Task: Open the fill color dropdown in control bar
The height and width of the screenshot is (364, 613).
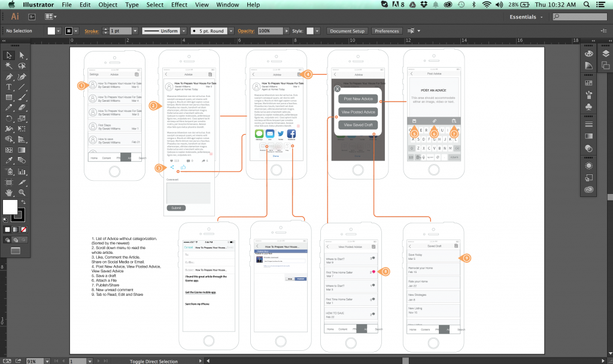Action: pos(59,31)
